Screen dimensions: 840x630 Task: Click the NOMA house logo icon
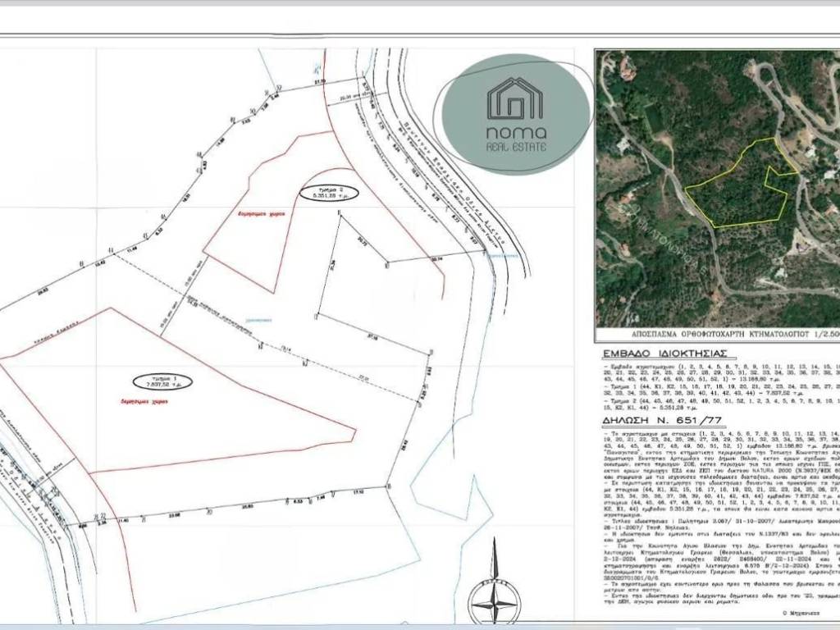click(515, 98)
